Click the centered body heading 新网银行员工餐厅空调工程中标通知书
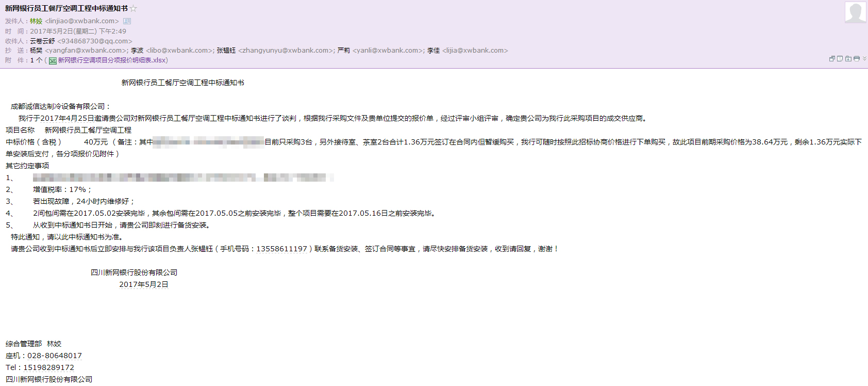The height and width of the screenshot is (386, 868). pos(183,83)
